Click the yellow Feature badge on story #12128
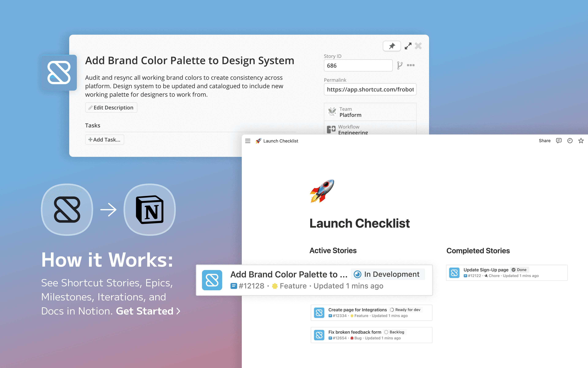588x368 pixels. point(289,286)
